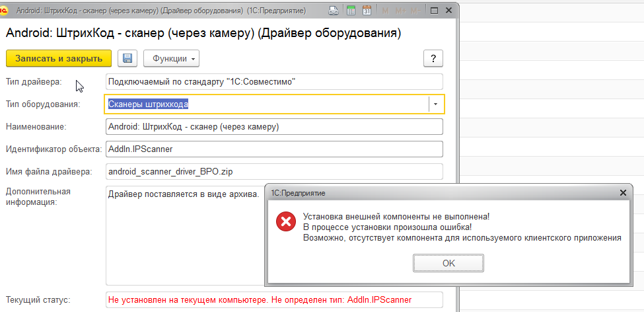Click the label Тип оборудования:
This screenshot has height=312, width=644.
pos(43,104)
